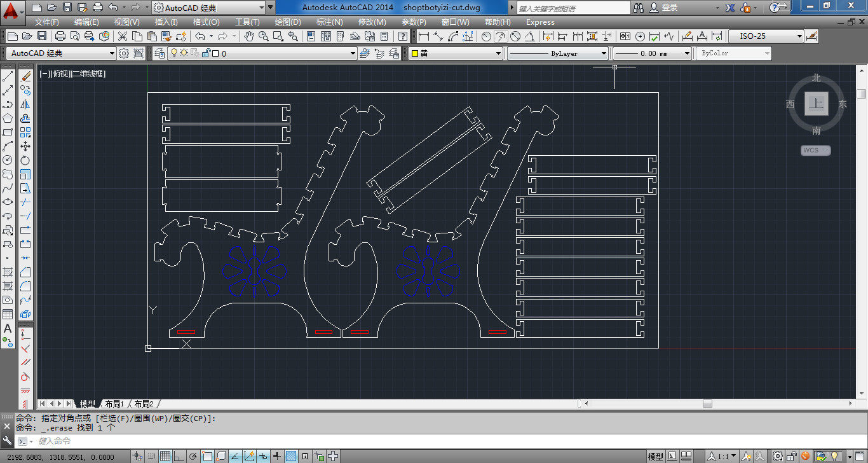Image resolution: width=868 pixels, height=463 pixels.
Task: Click the Save icon in Standard toolbar
Action: click(x=41, y=36)
